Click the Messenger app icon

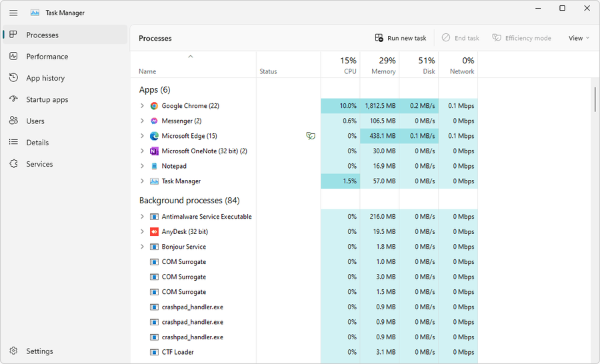(x=154, y=121)
